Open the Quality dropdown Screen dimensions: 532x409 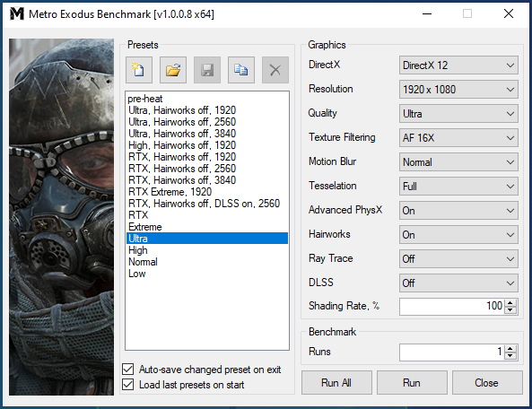(x=458, y=114)
